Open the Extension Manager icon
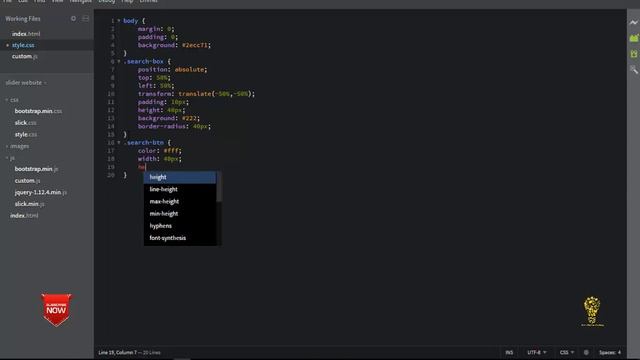 (x=633, y=38)
